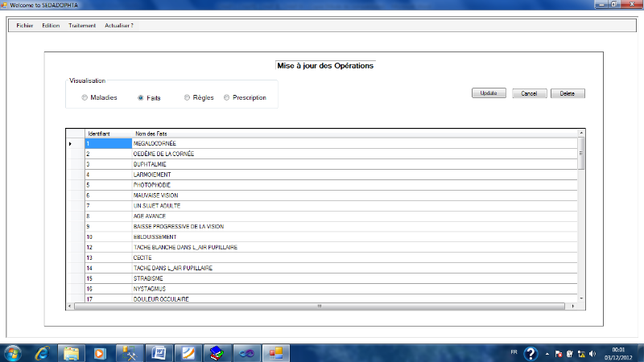Select the TACHE DANS L_AIR PUPILLAIRE cell
Screen dimensions: 644x362
(x=355, y=269)
